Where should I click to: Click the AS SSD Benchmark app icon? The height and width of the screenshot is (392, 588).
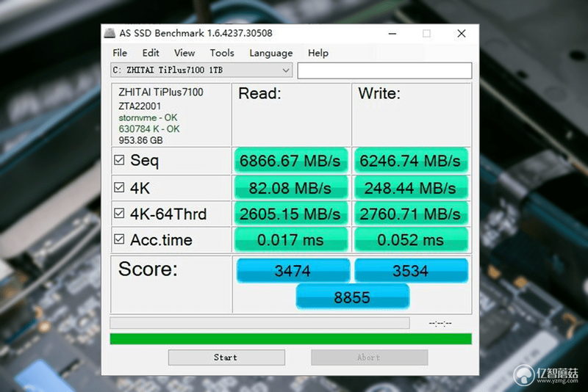110,33
